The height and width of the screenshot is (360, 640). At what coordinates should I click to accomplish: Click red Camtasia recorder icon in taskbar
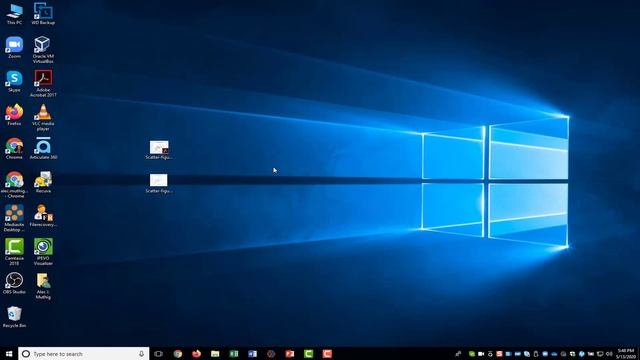tap(327, 353)
